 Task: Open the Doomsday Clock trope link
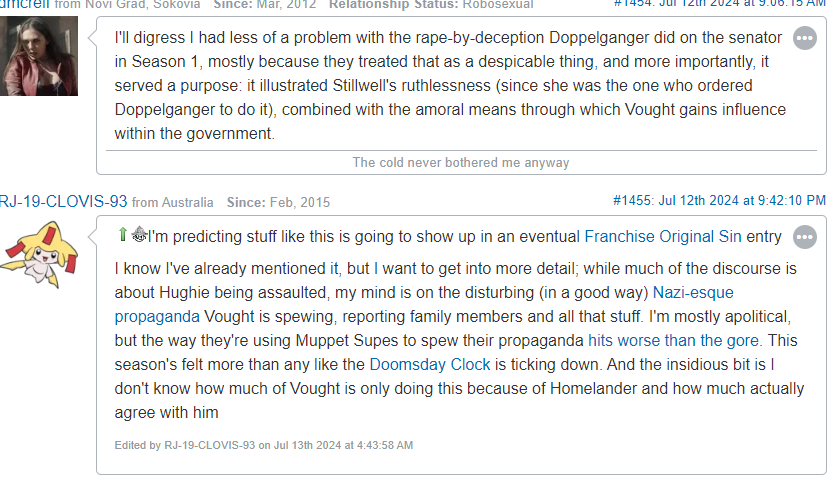430,365
